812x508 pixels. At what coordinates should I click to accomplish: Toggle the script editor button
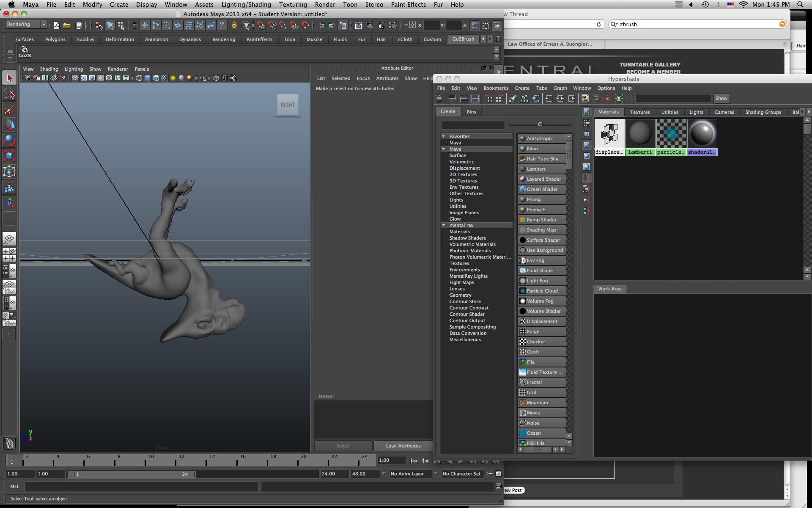click(498, 486)
